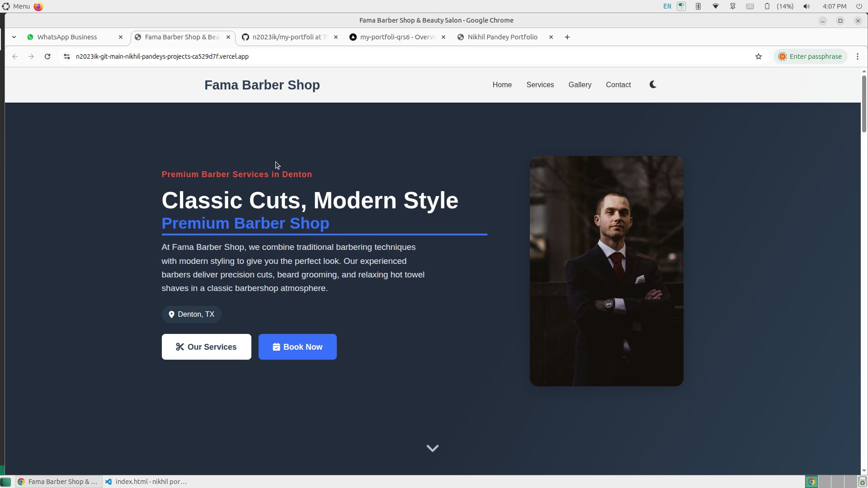View site information icon in address bar
Viewport: 868px width, 488px height.
[67, 56]
